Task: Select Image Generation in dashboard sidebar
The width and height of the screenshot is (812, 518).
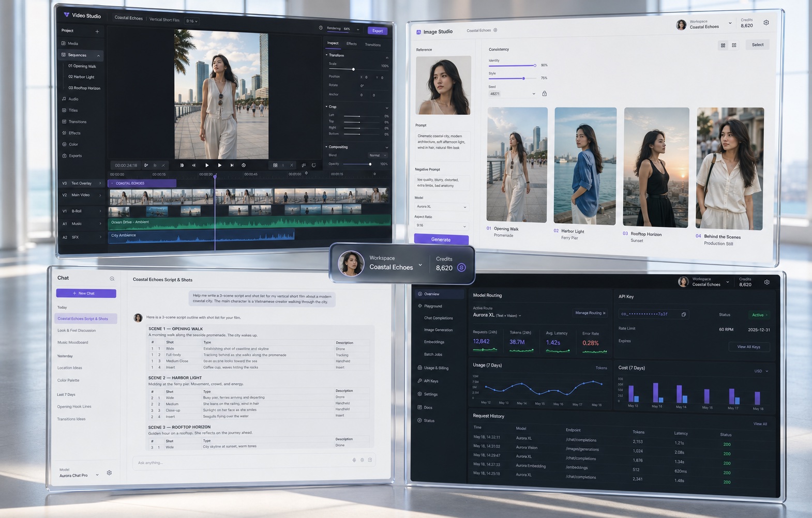Action: [438, 330]
